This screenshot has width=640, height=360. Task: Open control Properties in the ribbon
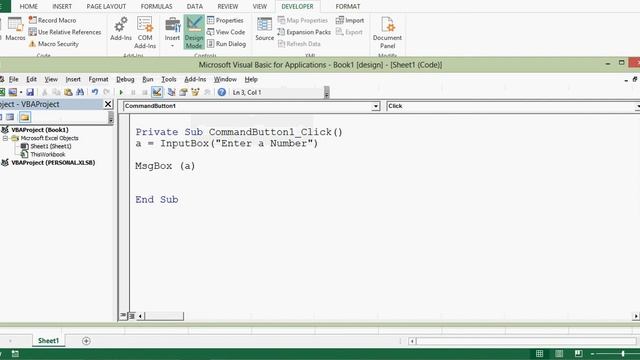click(x=225, y=20)
